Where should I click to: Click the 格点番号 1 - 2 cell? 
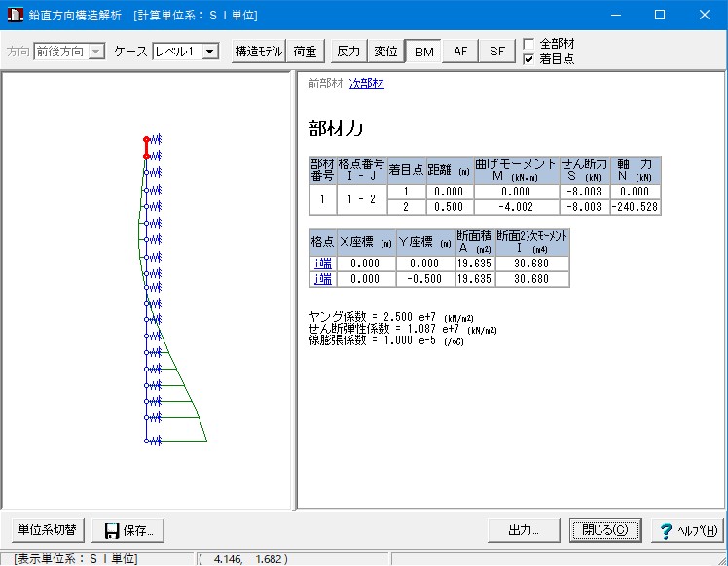pyautogui.click(x=361, y=199)
